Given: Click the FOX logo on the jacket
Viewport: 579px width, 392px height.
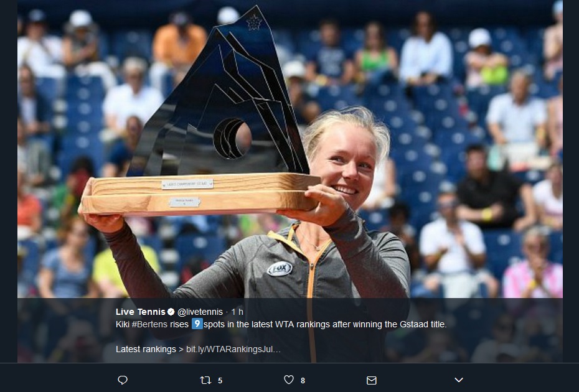Looking at the screenshot, I should pos(280,269).
